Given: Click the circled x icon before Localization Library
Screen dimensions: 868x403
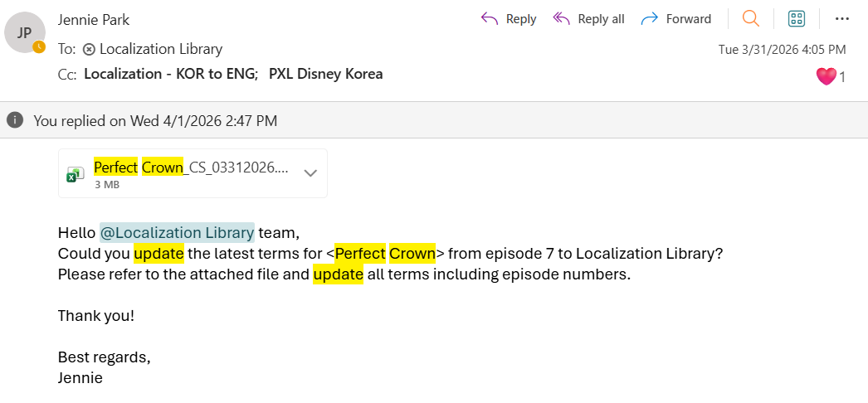Looking at the screenshot, I should (x=89, y=50).
